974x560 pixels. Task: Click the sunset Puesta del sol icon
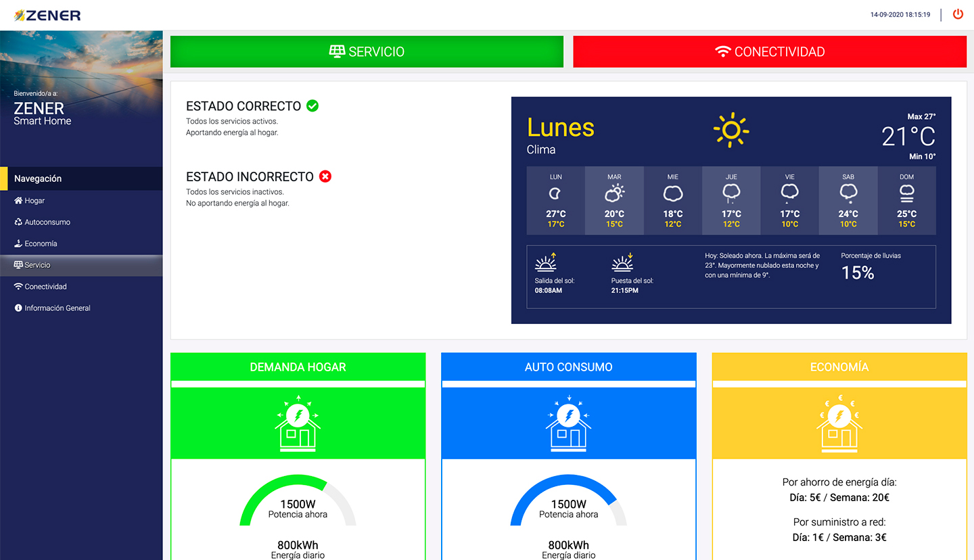[x=622, y=264]
